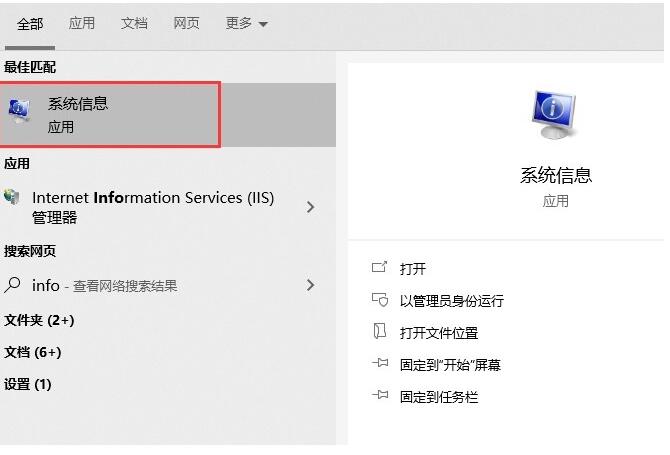Click the 打开 action icon
This screenshot has width=670, height=455.
pos(379,267)
